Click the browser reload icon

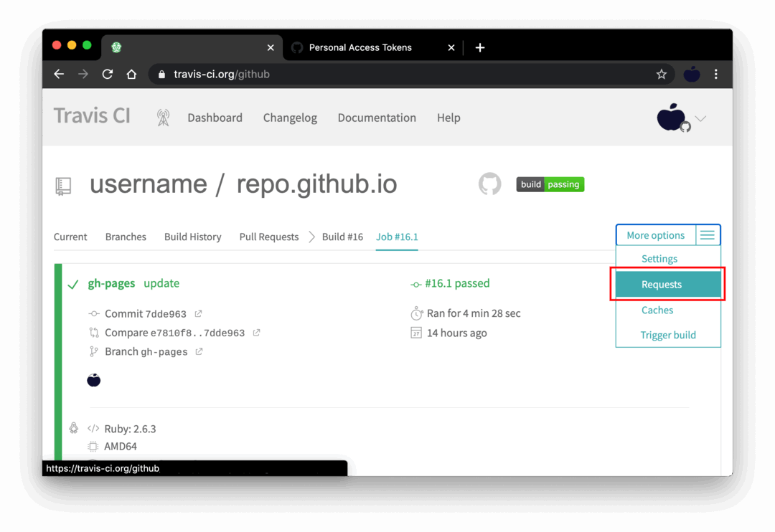point(108,74)
